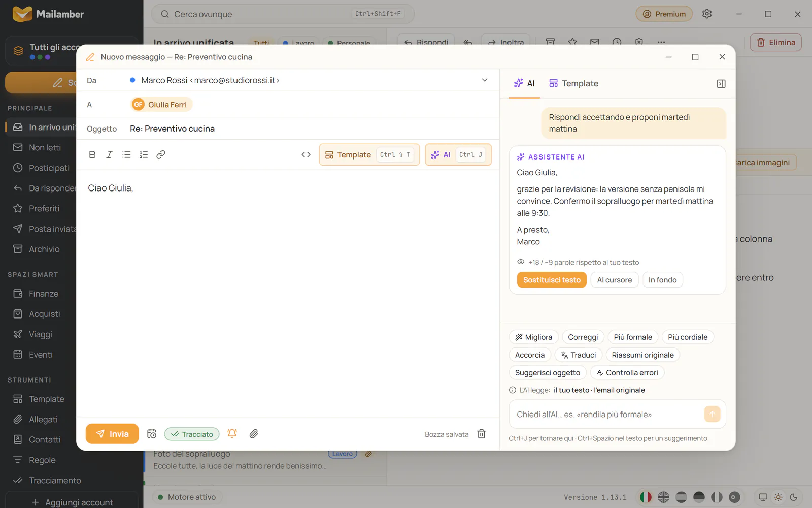Send the AI prompt with arrow button
Screen dimensions: 812x508
(x=712, y=414)
